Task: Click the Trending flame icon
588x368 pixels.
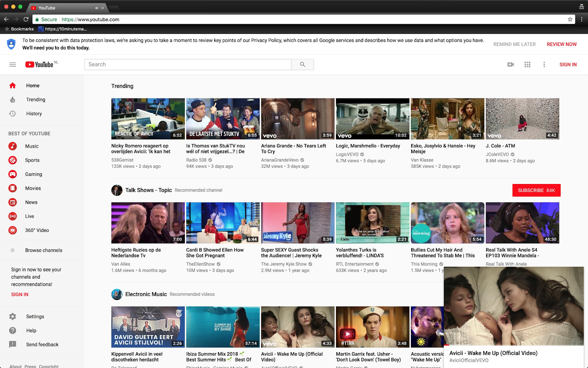Action: (12, 99)
